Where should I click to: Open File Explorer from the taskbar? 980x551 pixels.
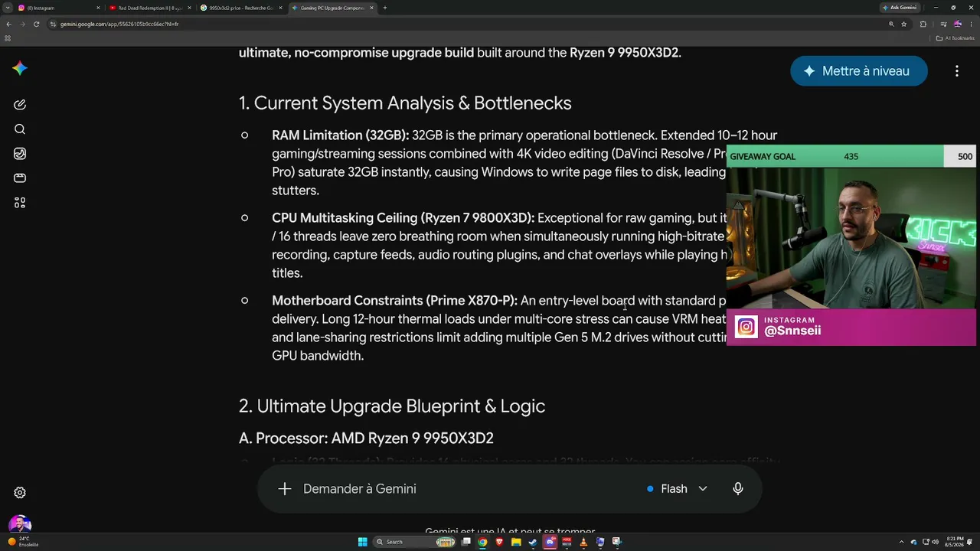pyautogui.click(x=516, y=542)
